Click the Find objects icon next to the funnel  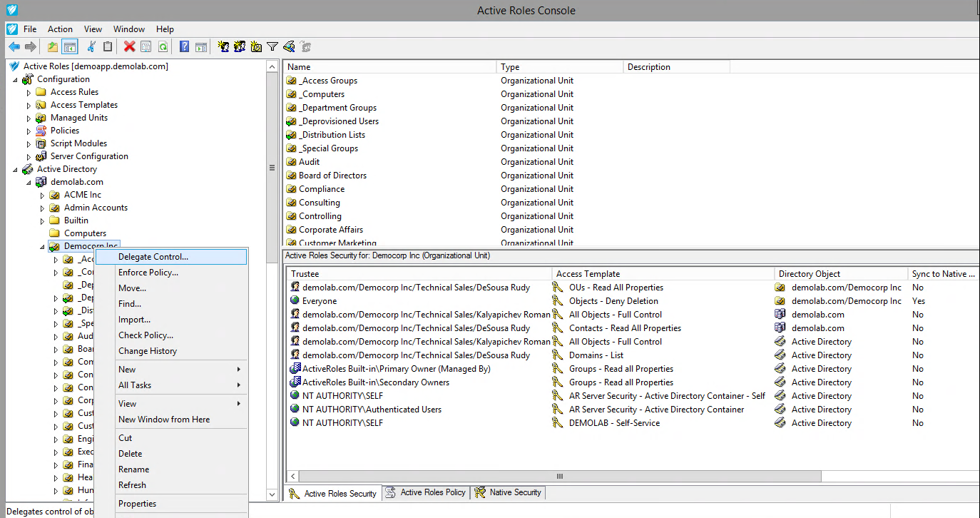pyautogui.click(x=289, y=47)
